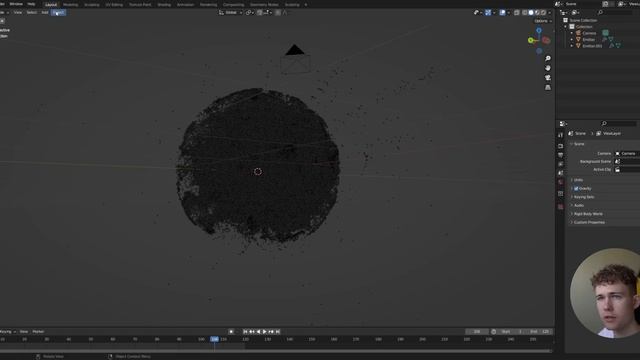
Task: Jump to next keyframe
Action: (271, 332)
